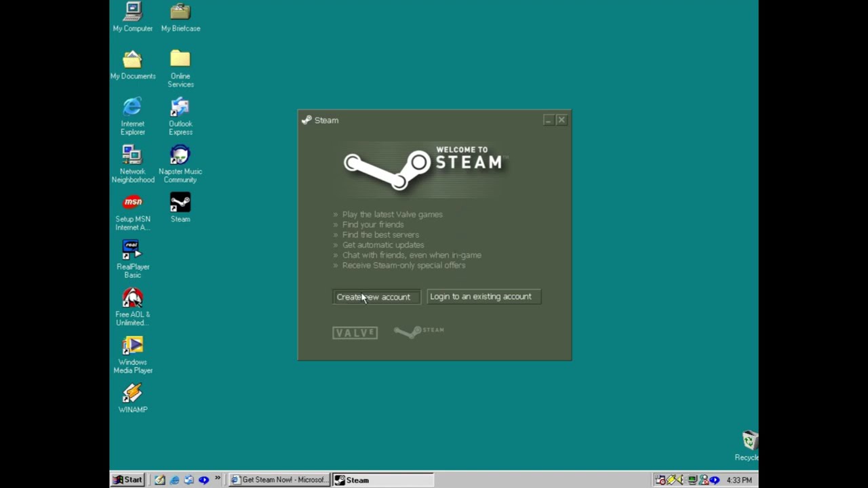
Task: Click Show Desktop in Quick Launch
Action: click(x=160, y=480)
